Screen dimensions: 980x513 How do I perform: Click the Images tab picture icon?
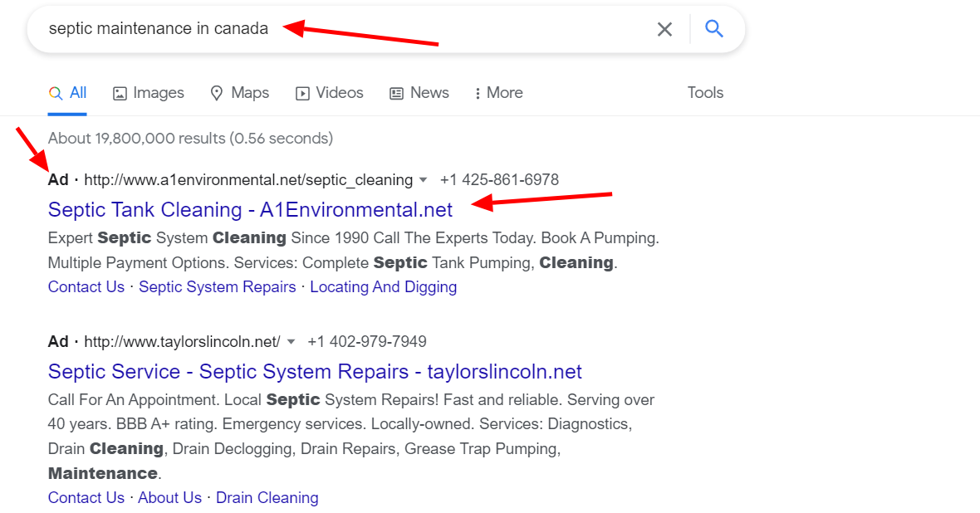pos(120,94)
